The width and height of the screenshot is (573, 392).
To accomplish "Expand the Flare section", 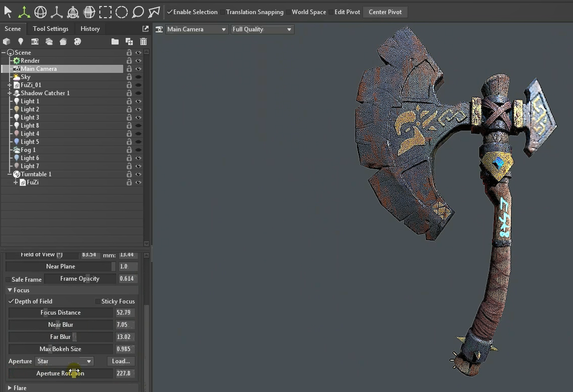I will coord(10,388).
